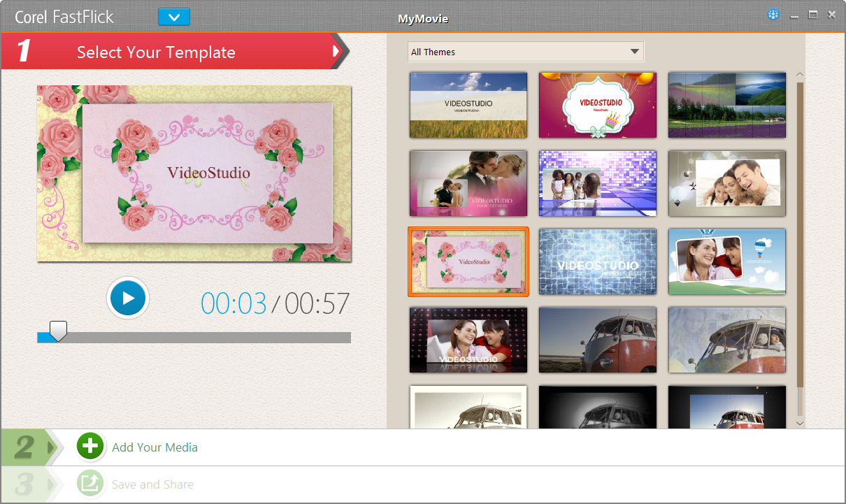Select the plain red van template
The width and height of the screenshot is (846, 504).
598,340
